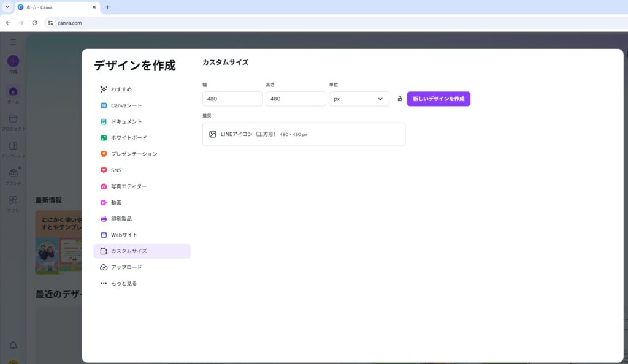Click the もっと見る three-dots icon
Viewport: 628px width, 364px height.
pyautogui.click(x=103, y=284)
